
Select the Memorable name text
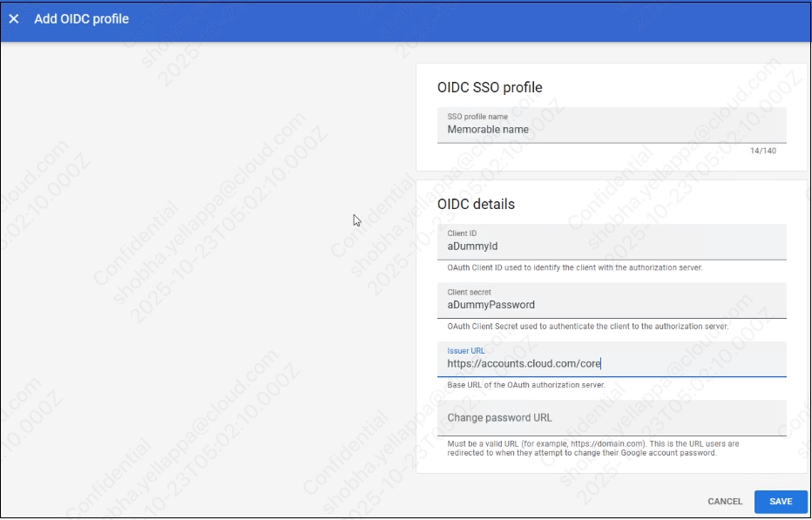[484, 129]
